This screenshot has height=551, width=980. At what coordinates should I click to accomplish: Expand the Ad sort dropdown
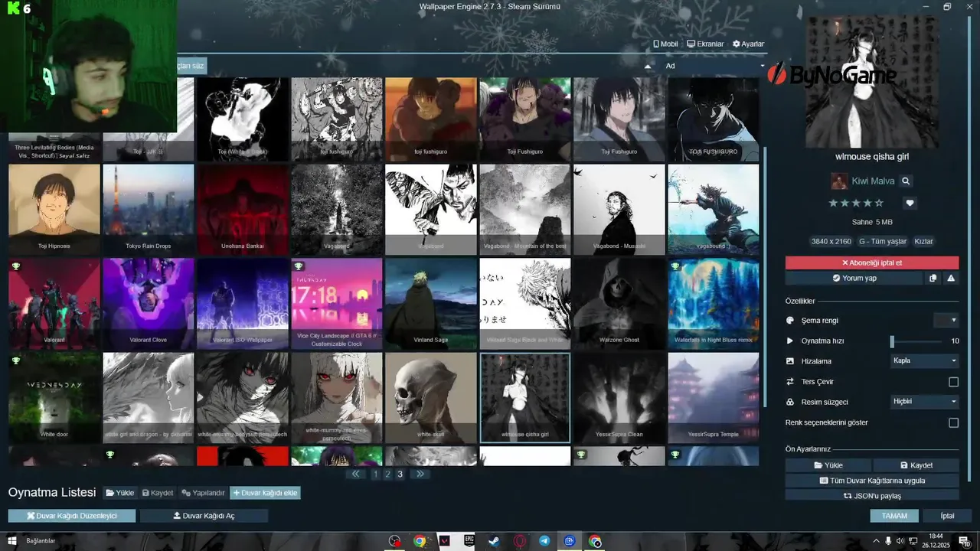(x=714, y=66)
